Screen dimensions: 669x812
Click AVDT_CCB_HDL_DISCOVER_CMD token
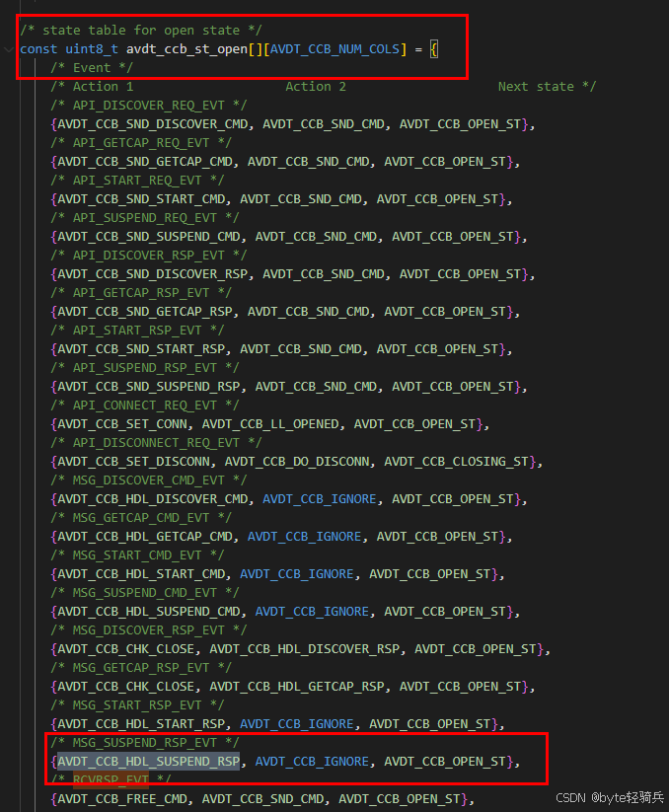click(x=153, y=499)
